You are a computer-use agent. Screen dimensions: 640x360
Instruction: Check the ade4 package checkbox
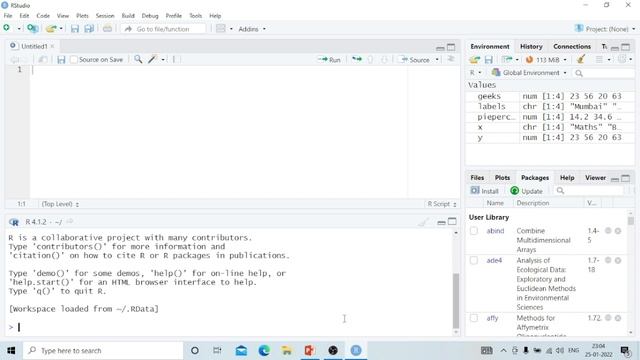click(x=474, y=260)
